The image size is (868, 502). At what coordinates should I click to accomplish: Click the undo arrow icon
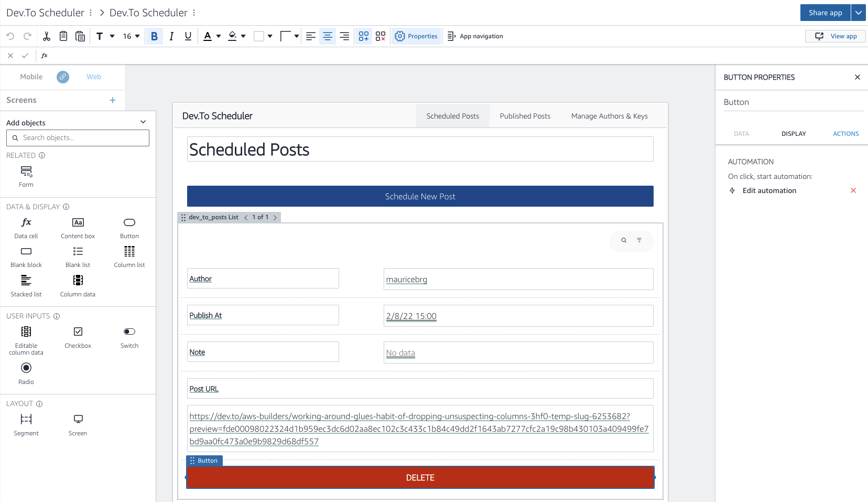pos(10,36)
